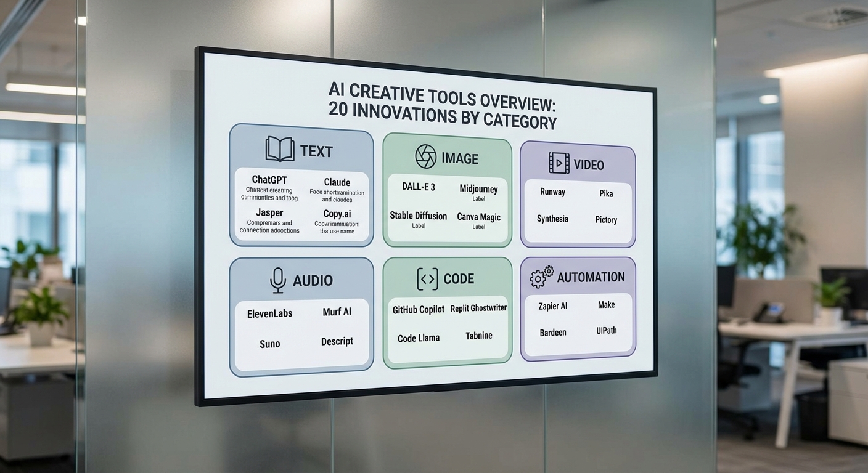Pick Runway from the Video card

[552, 192]
